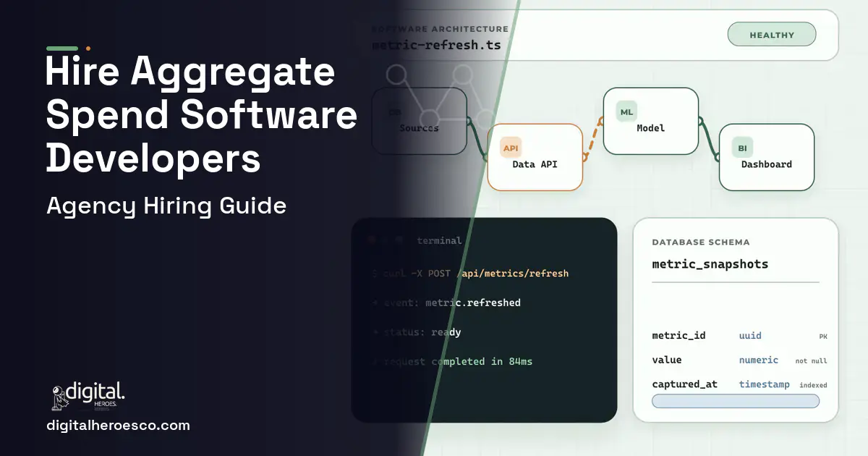
Task: Click the ML icon badge
Action: pyautogui.click(x=626, y=112)
